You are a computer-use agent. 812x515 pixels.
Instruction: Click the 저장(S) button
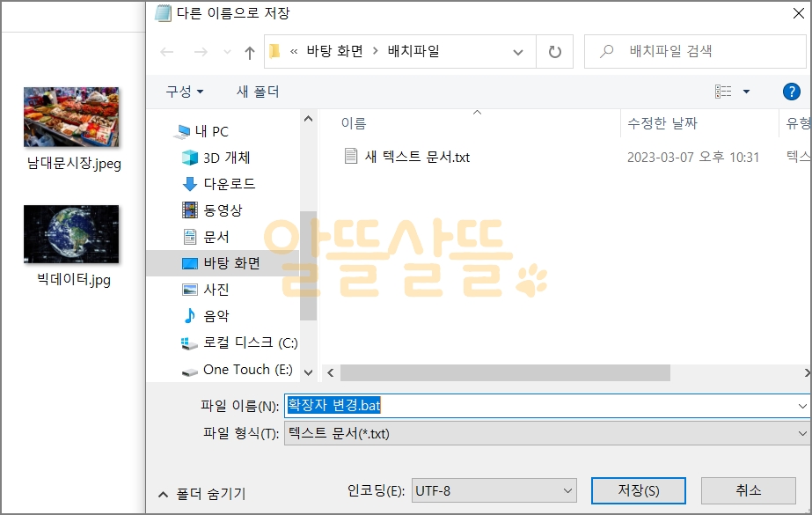639,490
